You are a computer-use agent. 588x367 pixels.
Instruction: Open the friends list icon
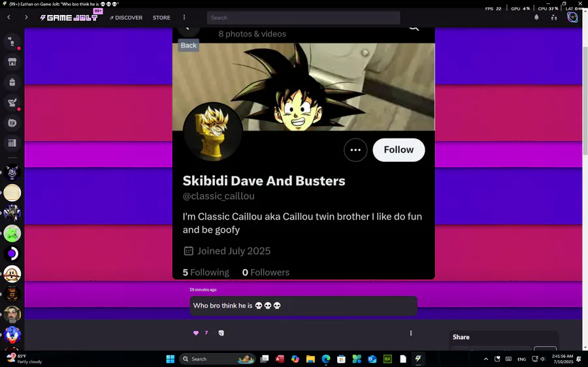click(554, 17)
